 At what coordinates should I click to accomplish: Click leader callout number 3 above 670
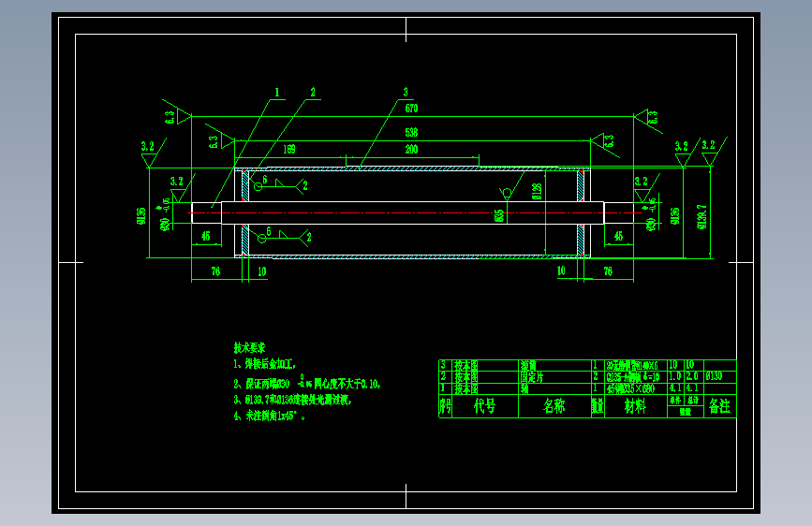pyautogui.click(x=406, y=92)
